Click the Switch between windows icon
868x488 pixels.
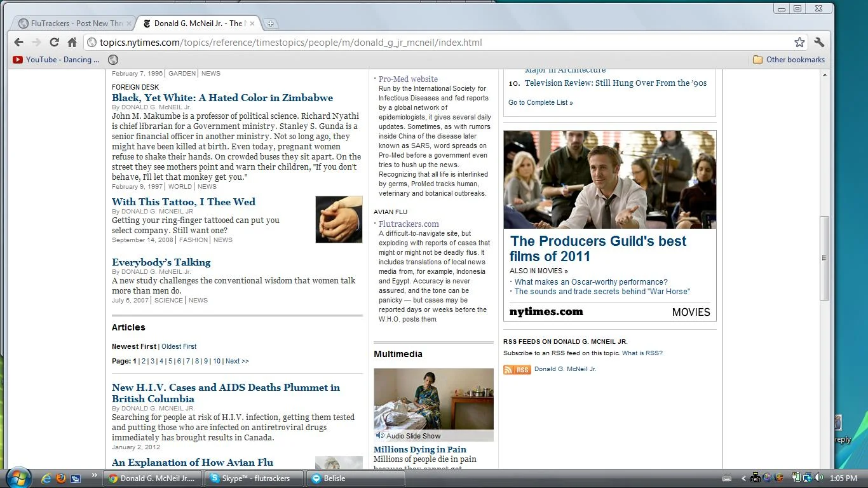pos(76,478)
